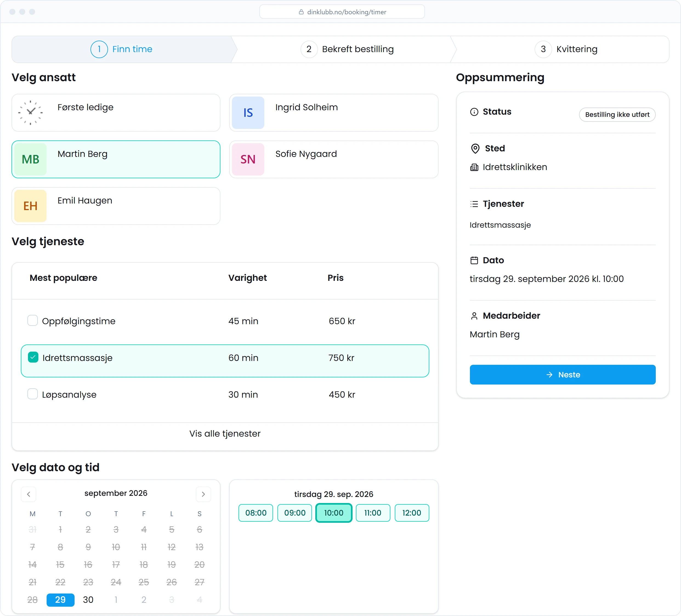
Task: Click the september 2026 month label
Action: click(116, 493)
